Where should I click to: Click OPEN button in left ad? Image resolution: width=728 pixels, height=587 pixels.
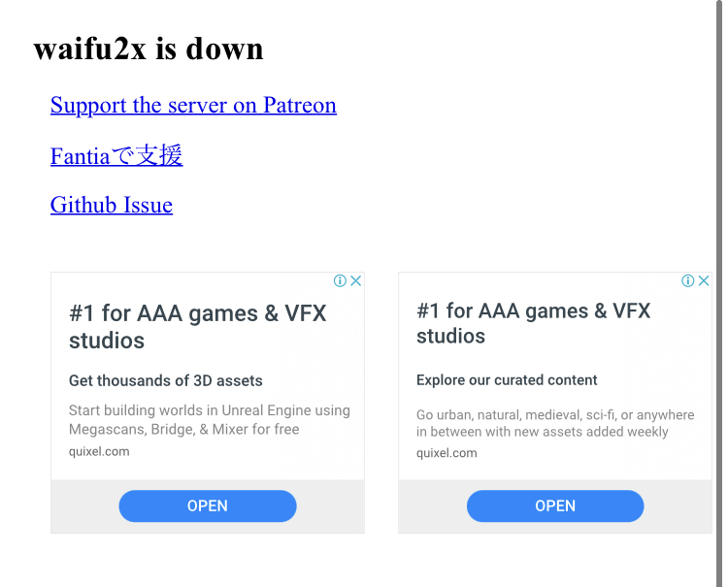click(208, 505)
